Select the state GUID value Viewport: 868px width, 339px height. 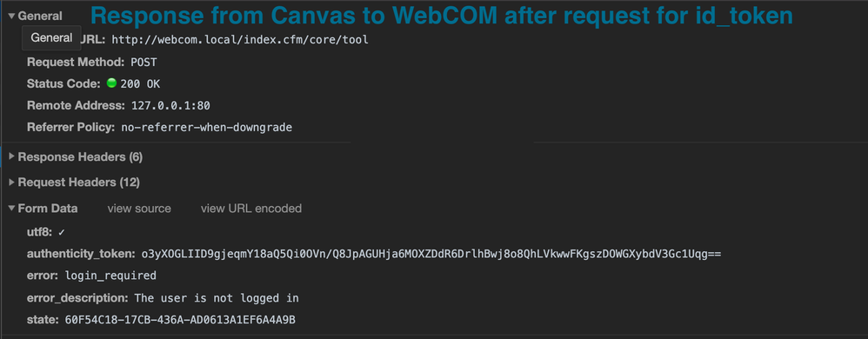coord(180,320)
